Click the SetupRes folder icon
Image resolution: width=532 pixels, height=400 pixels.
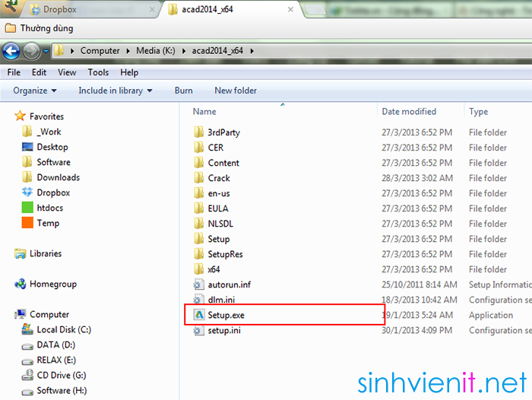coord(199,254)
